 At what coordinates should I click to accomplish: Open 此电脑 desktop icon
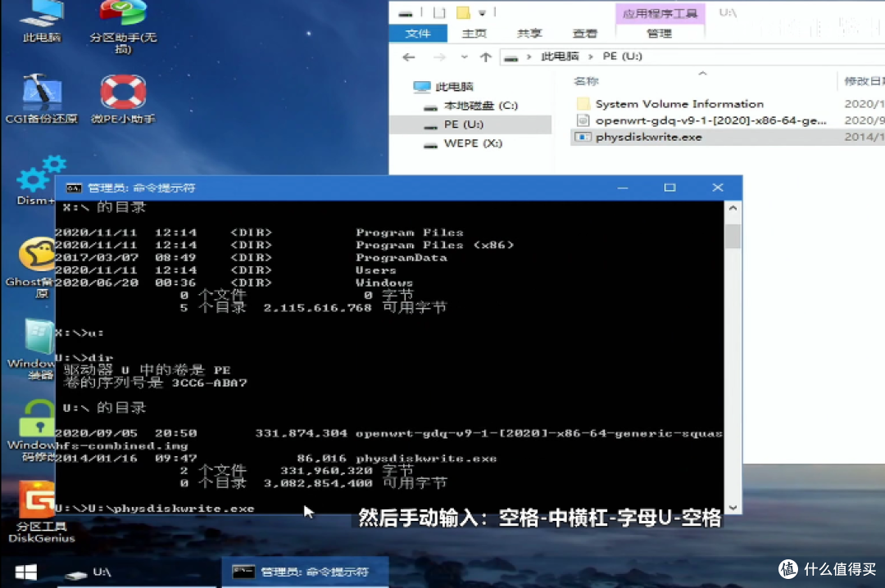pyautogui.click(x=39, y=18)
